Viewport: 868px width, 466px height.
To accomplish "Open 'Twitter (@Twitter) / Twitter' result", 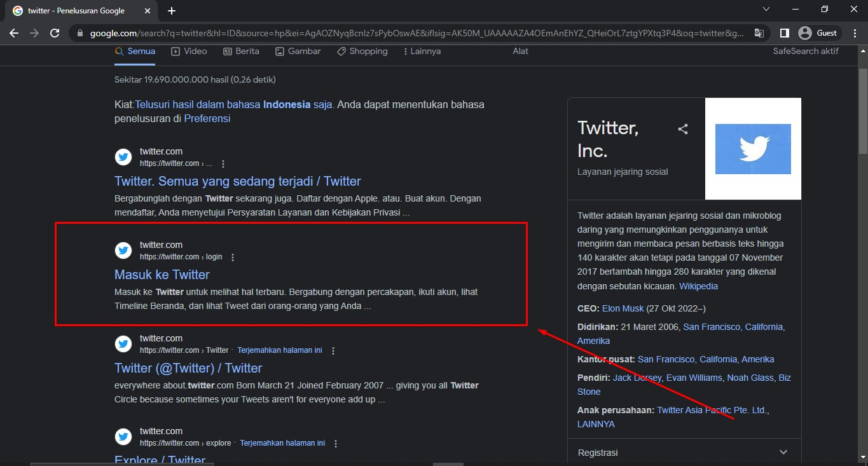I will pos(188,368).
